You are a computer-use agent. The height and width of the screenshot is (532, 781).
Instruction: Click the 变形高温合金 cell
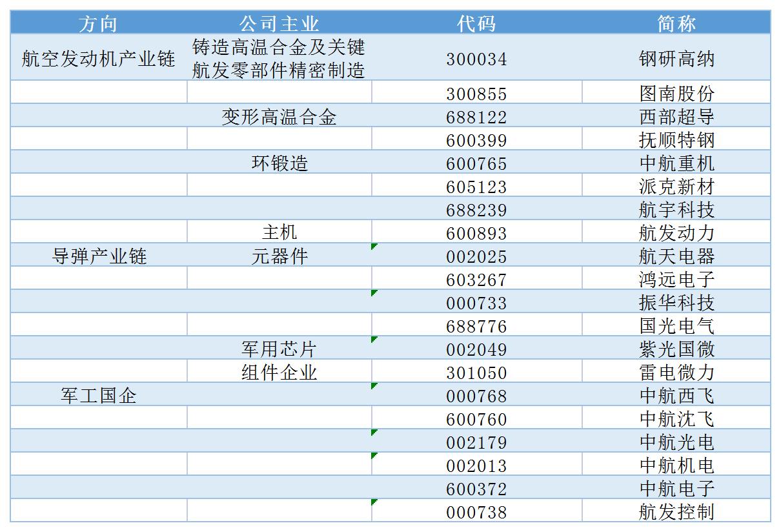pos(279,116)
